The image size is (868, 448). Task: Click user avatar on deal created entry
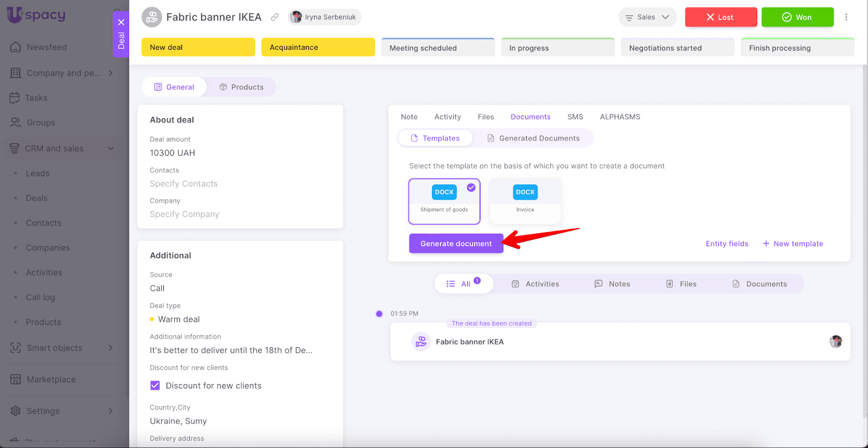coord(835,342)
